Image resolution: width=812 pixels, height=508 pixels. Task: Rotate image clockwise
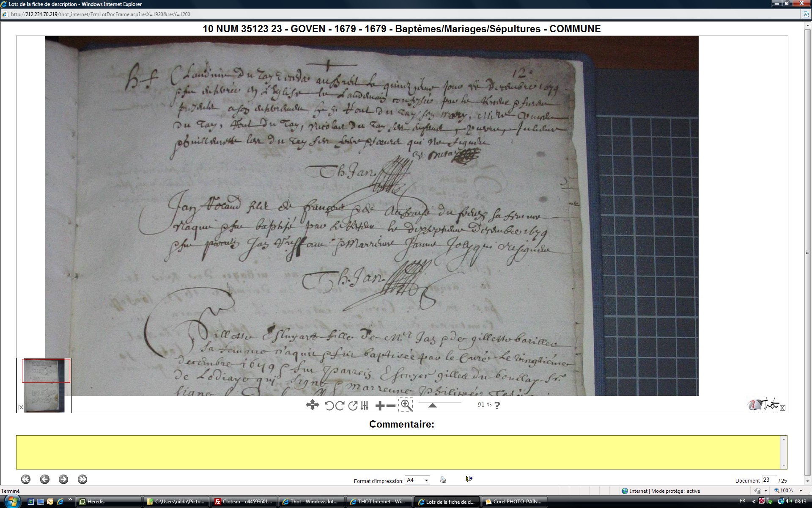tap(340, 406)
